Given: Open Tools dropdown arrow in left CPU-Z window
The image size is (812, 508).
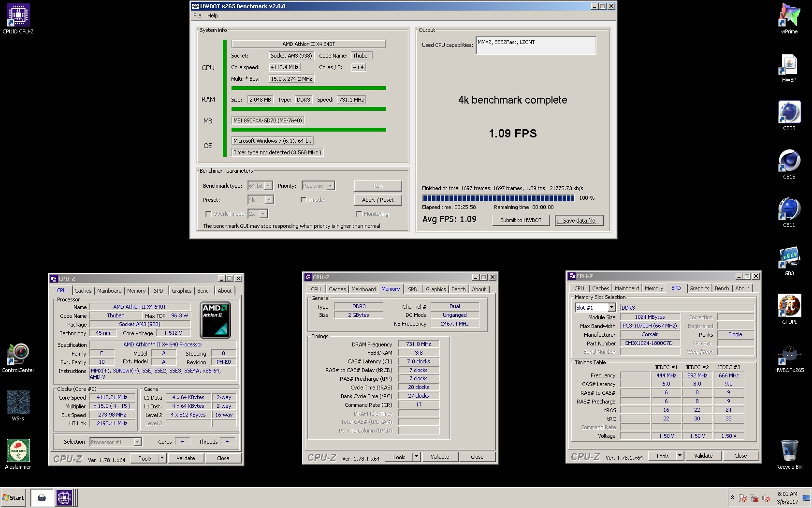Looking at the screenshot, I should 162,458.
